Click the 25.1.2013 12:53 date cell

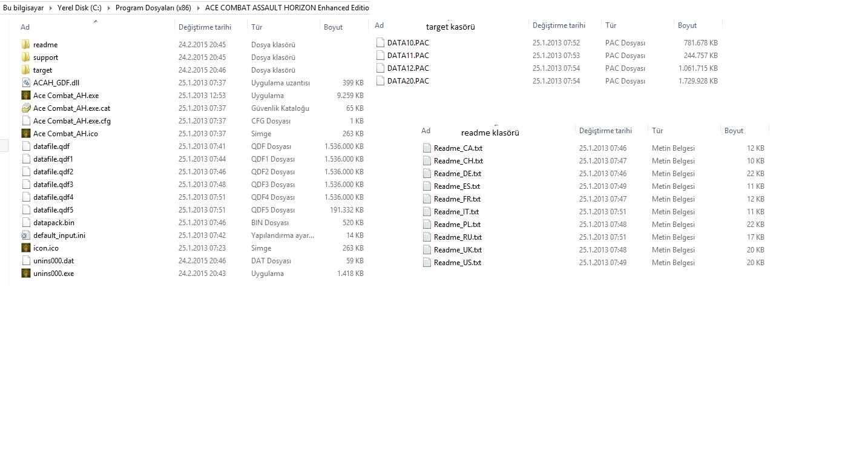(202, 96)
